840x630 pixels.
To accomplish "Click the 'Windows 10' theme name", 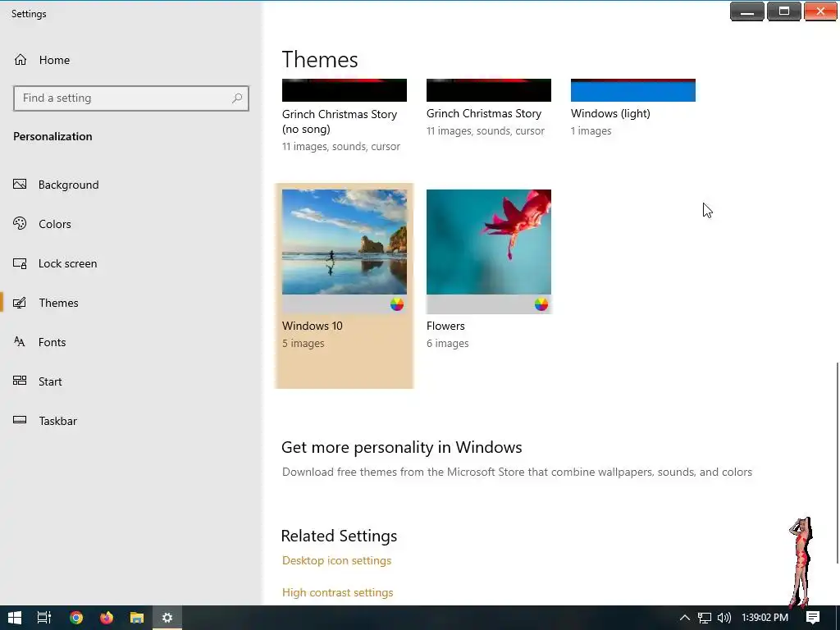I will coord(313,326).
